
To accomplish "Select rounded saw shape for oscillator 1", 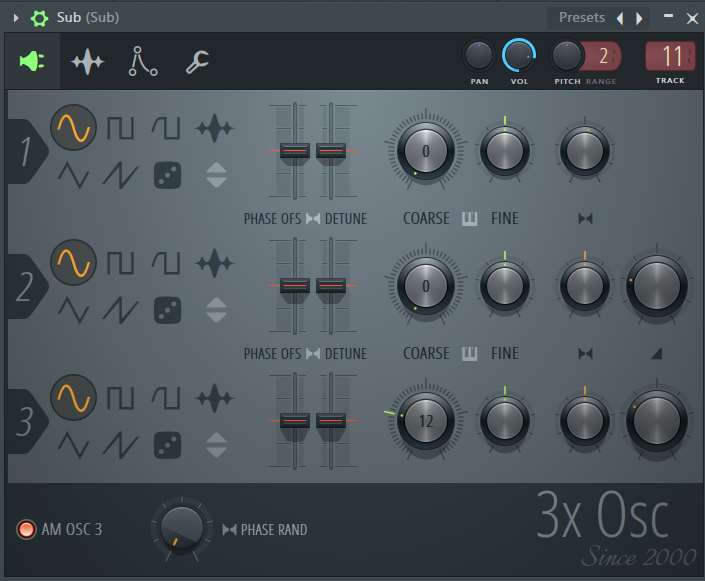I will [x=166, y=128].
